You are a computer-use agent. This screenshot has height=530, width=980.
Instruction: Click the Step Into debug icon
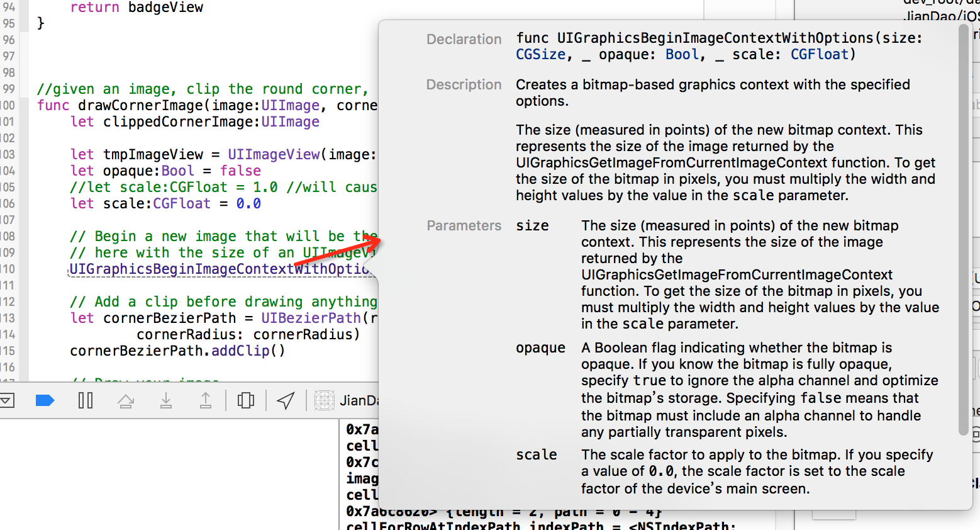(x=166, y=400)
